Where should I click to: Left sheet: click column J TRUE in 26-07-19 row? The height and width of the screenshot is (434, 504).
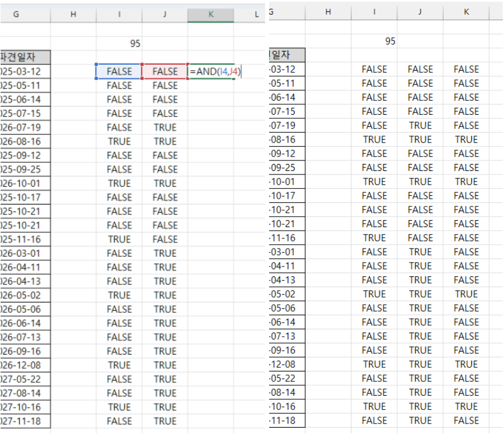(x=165, y=127)
